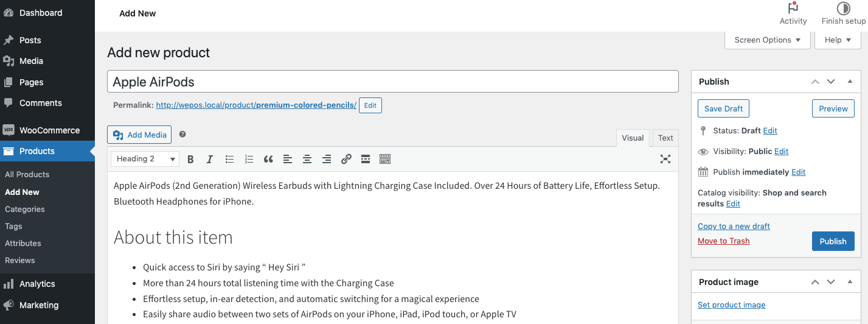Toggle bold formatting in editor toolbar
Viewport: 868px width, 324px height.
(190, 159)
